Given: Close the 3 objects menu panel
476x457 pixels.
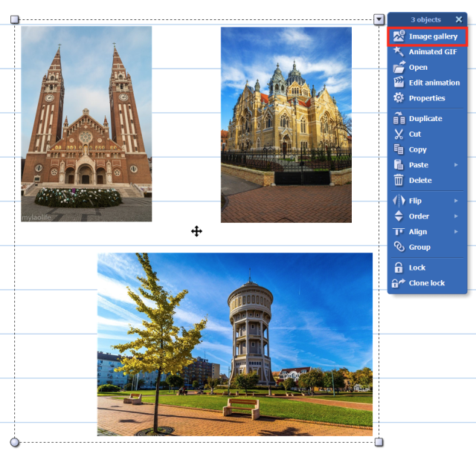Looking at the screenshot, I should (459, 19).
